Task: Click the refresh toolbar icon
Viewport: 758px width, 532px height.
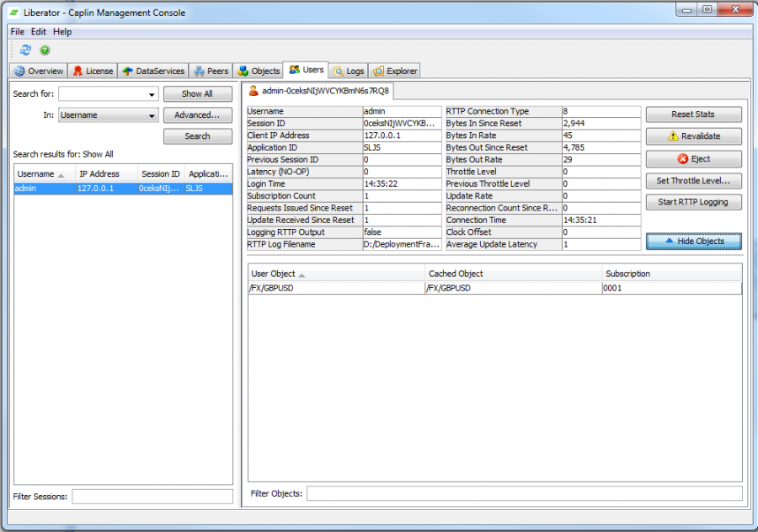Action: [25, 50]
